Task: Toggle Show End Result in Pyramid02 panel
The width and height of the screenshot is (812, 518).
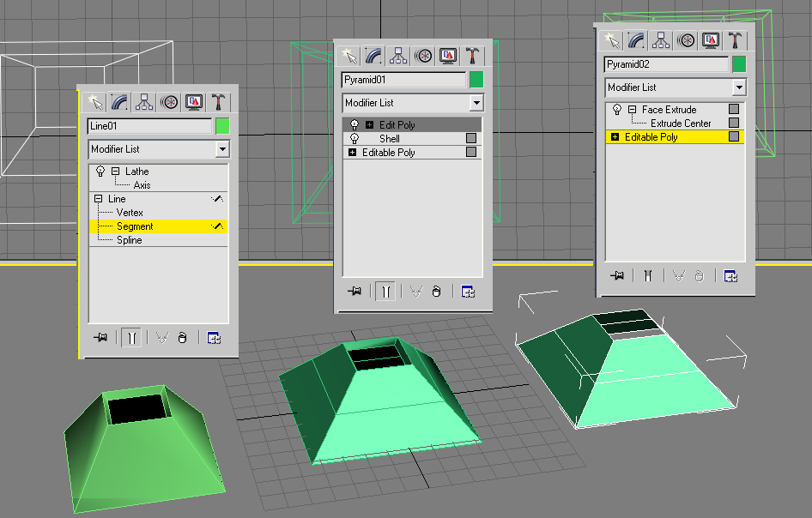Action: (648, 276)
